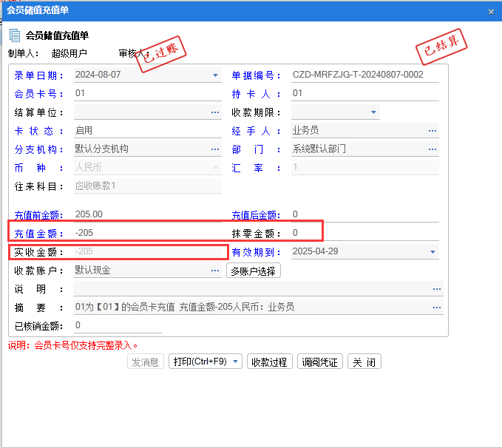Browse 分支机构 with its ellipsis icon
The height and width of the screenshot is (448, 502).
click(215, 149)
